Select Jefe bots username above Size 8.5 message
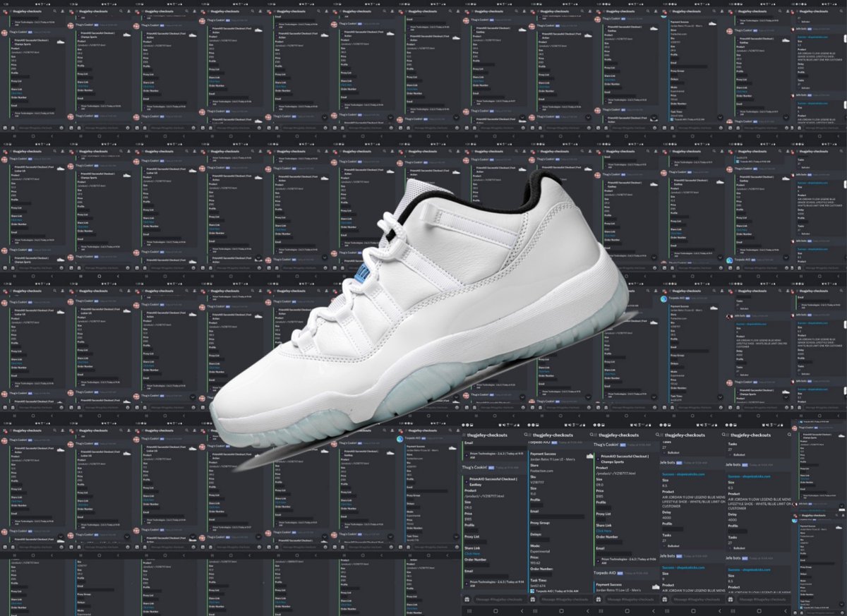The width and height of the screenshot is (847, 616). pos(667,462)
